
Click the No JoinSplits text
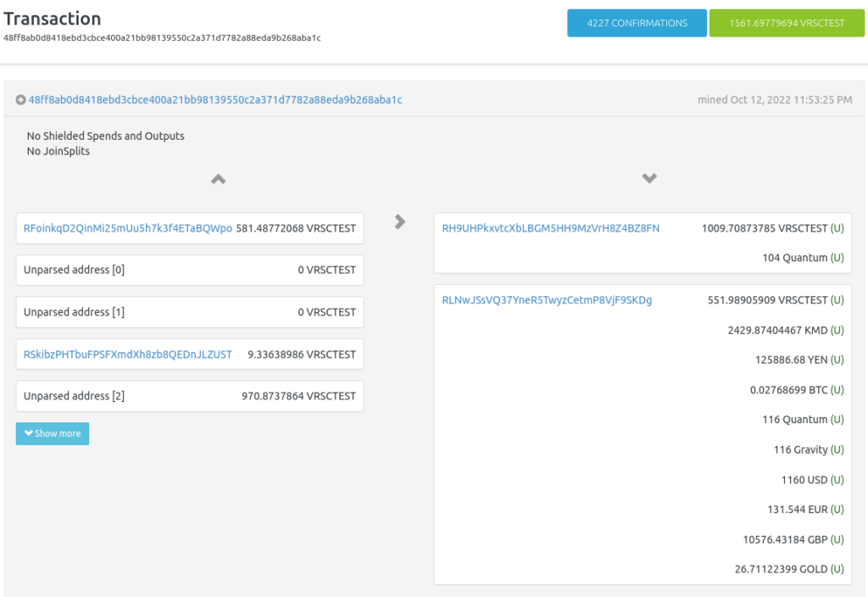(58, 151)
